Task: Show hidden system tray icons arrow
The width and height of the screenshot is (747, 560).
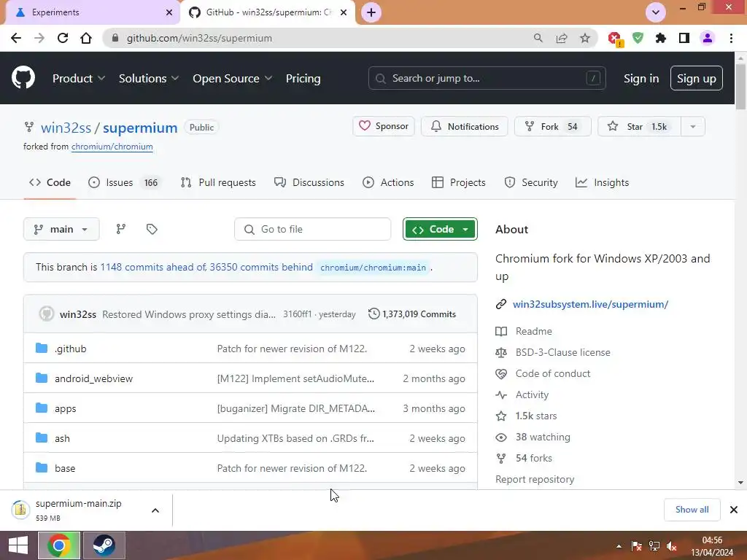Action: click(619, 546)
